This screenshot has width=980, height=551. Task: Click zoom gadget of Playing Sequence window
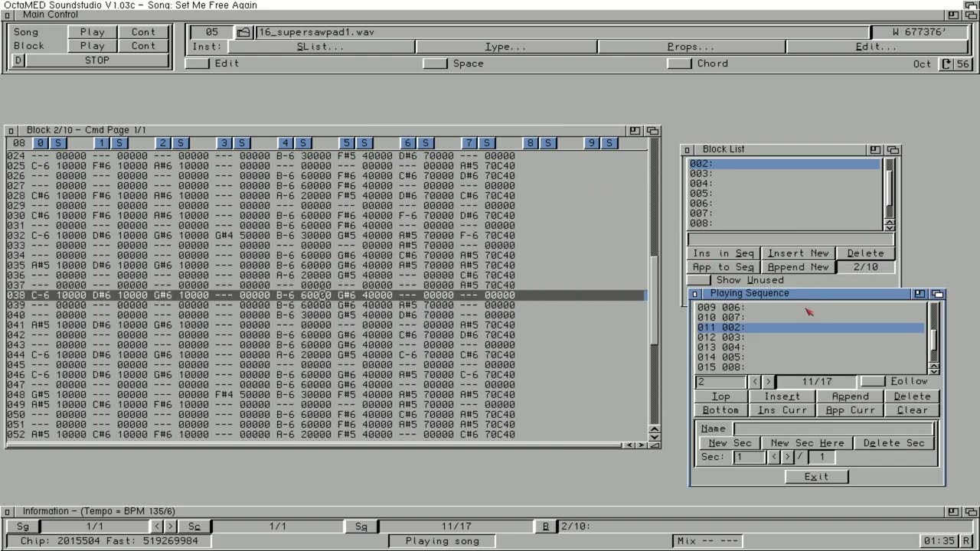pos(920,294)
